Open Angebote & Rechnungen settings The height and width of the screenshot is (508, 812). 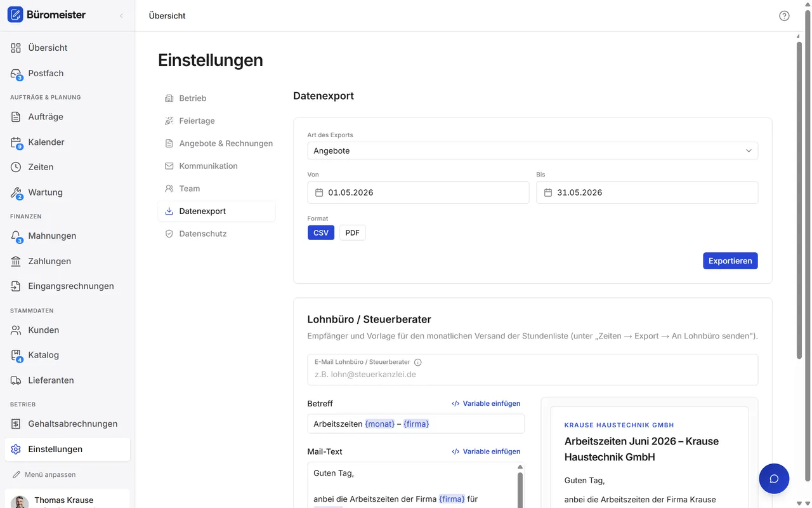tap(216, 144)
